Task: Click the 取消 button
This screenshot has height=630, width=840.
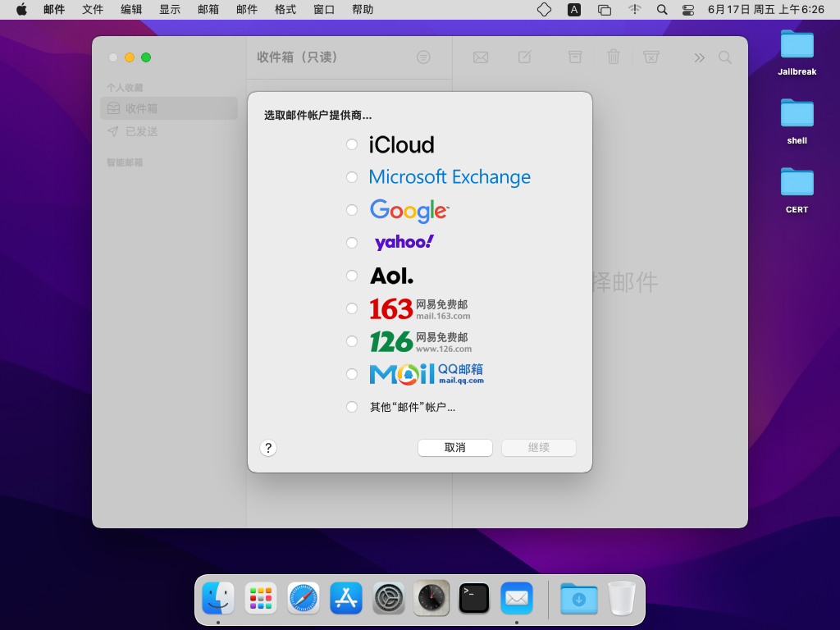Action: click(x=454, y=448)
